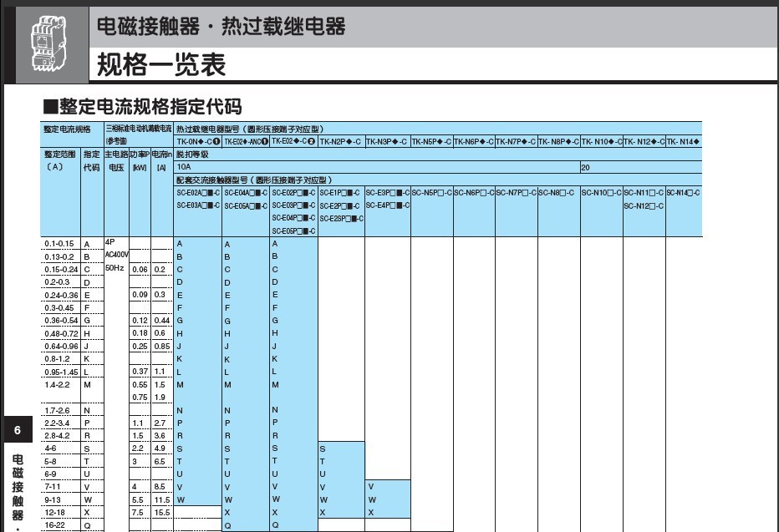
Task: Click the 脱扣等级 row label
Action: pos(192,155)
